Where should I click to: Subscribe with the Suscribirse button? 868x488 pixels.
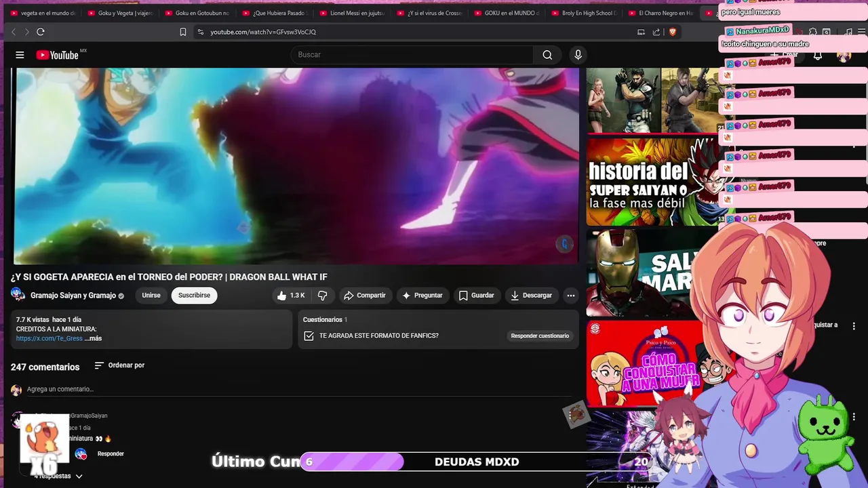pyautogui.click(x=194, y=296)
